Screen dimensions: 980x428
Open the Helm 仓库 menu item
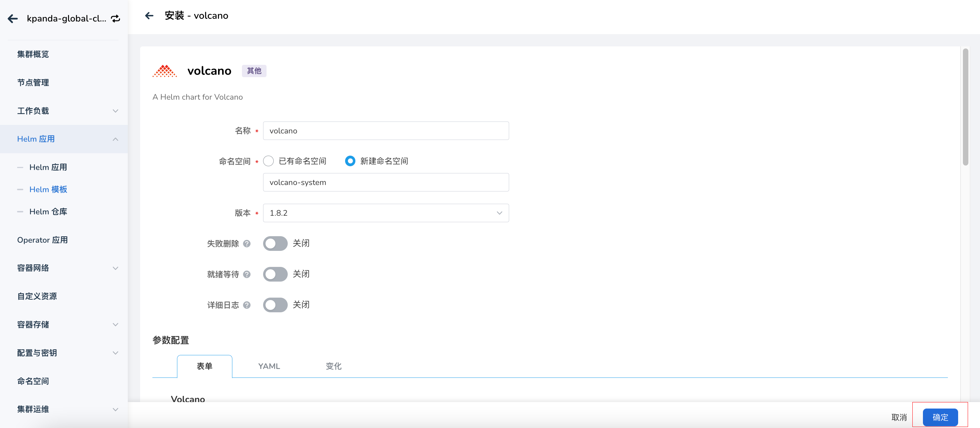(x=48, y=212)
